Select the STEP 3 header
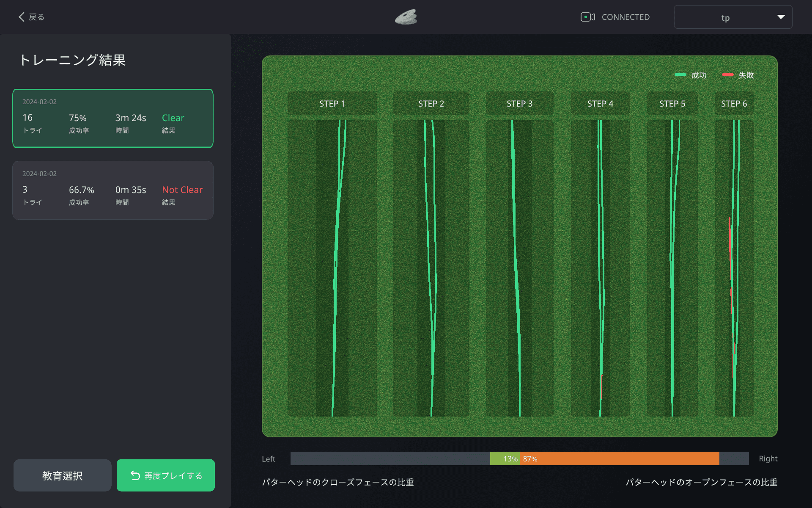This screenshot has width=812, height=508. point(519,104)
